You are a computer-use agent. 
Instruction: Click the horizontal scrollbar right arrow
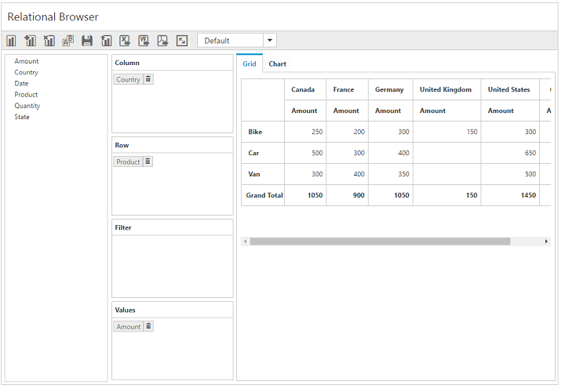tap(546, 241)
